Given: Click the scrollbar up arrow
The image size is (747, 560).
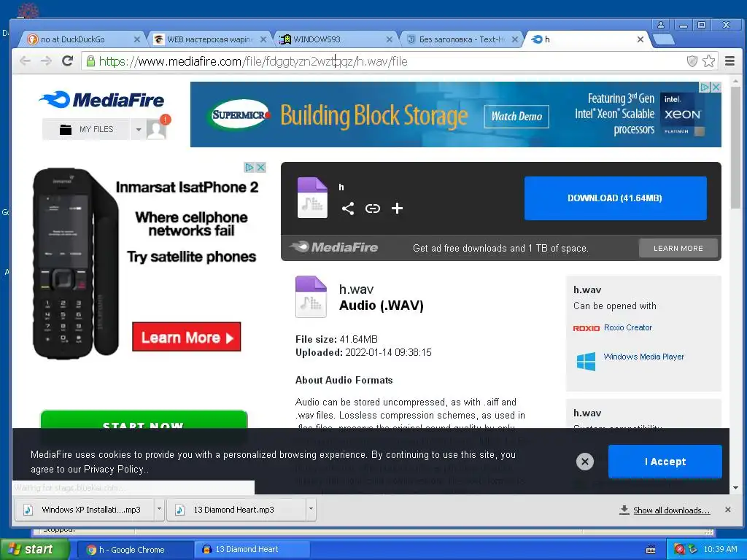Looking at the screenshot, I should pyautogui.click(x=735, y=81).
